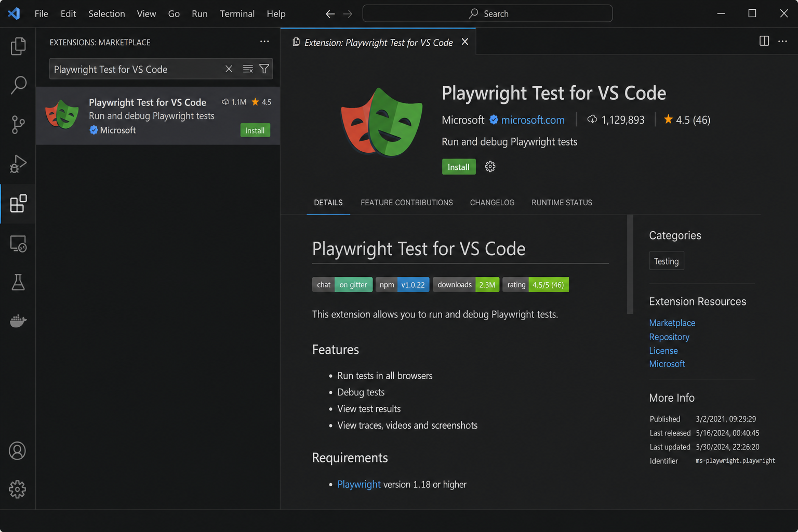Open the Docker view icon
The image size is (798, 532).
tap(18, 321)
